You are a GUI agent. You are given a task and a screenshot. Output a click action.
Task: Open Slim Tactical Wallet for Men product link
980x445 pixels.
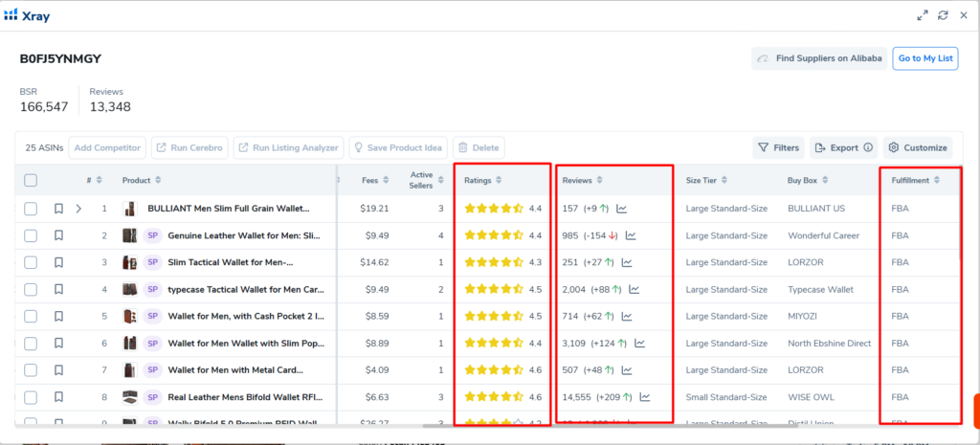[231, 262]
